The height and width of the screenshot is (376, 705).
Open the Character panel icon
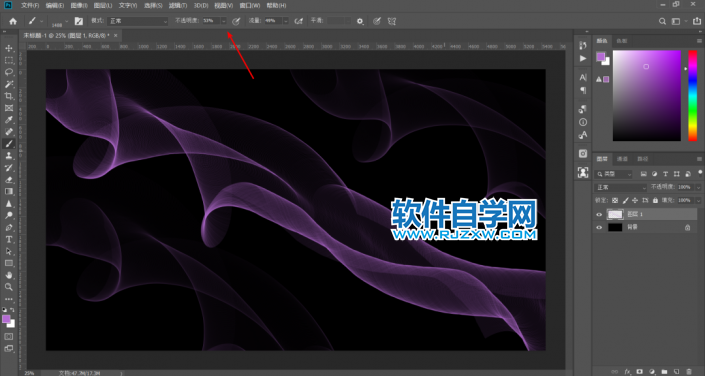[583, 77]
